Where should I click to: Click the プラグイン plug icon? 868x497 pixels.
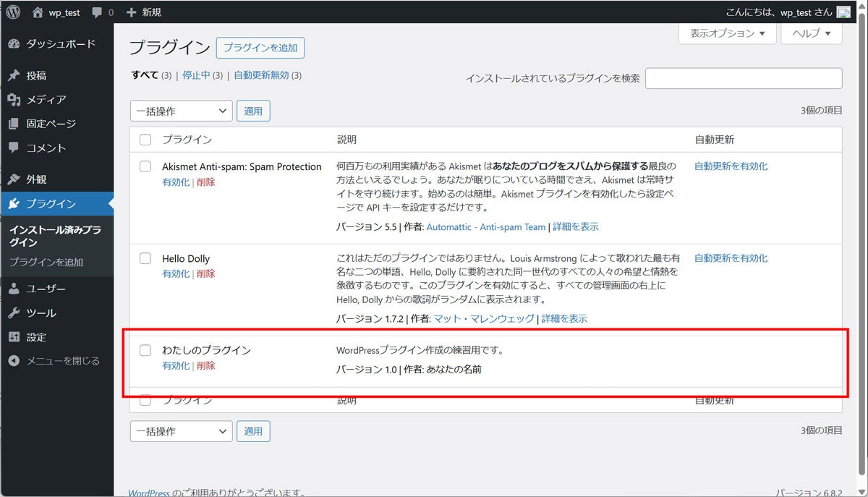click(x=14, y=204)
